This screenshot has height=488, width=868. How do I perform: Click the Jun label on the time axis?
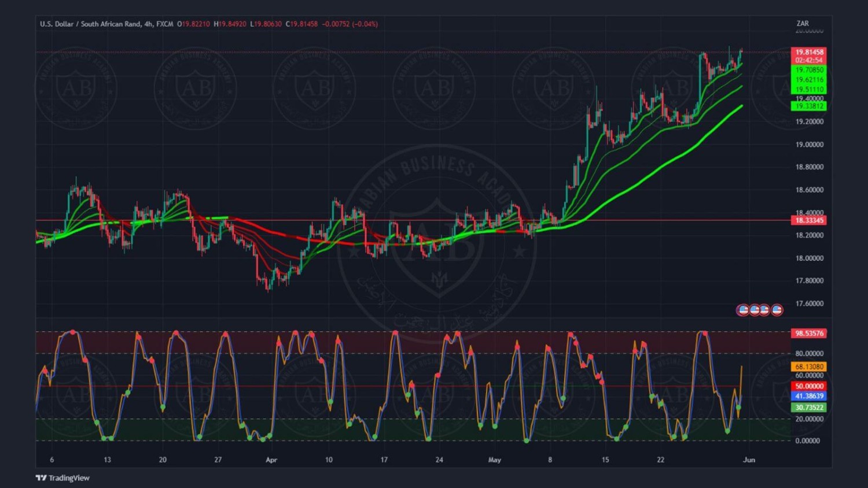749,460
